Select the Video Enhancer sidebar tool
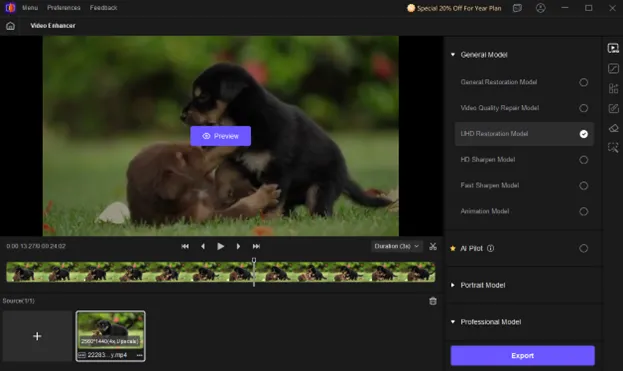 (x=613, y=48)
